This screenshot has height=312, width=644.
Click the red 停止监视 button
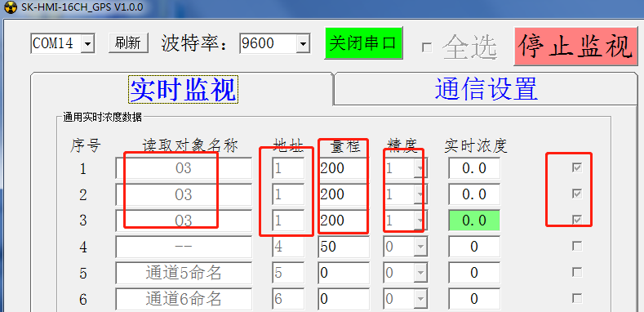pos(575,46)
